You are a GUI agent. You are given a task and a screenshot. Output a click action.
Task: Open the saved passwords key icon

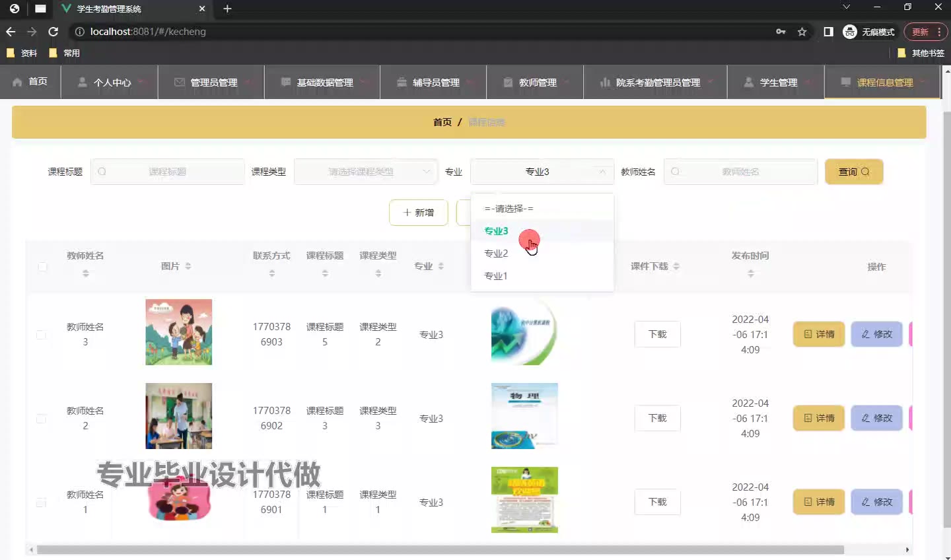click(781, 32)
